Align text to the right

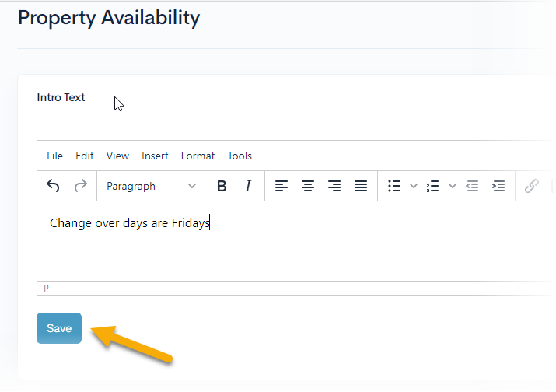tap(334, 186)
